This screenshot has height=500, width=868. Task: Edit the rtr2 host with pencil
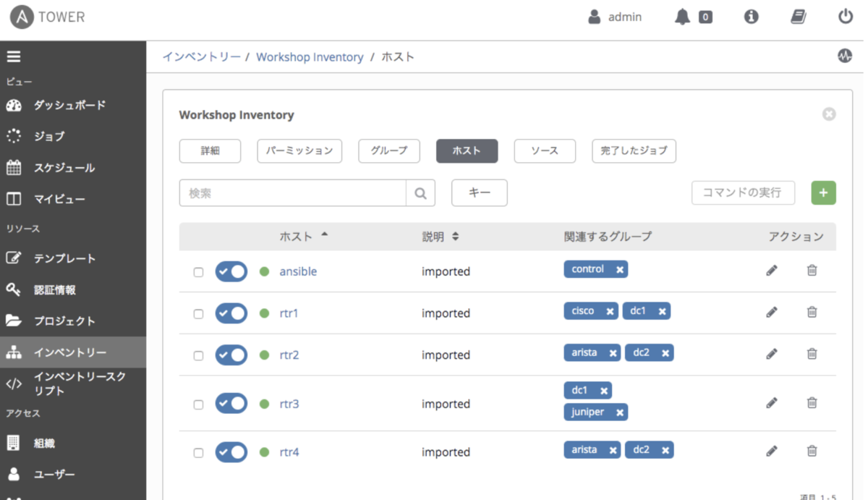point(772,353)
